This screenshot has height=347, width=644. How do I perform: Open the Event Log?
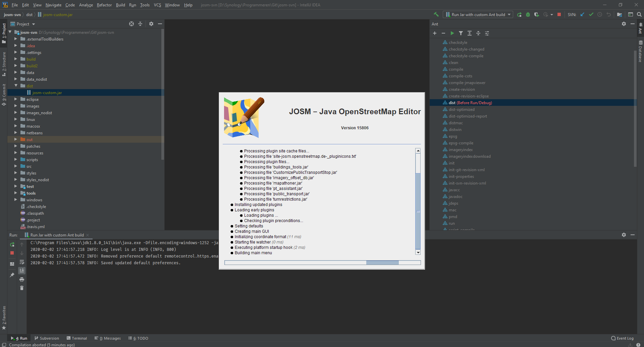622,338
